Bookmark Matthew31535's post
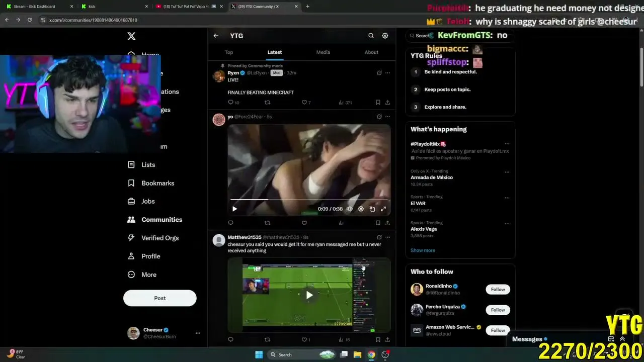Image resolution: width=644 pixels, height=362 pixels. point(378,339)
